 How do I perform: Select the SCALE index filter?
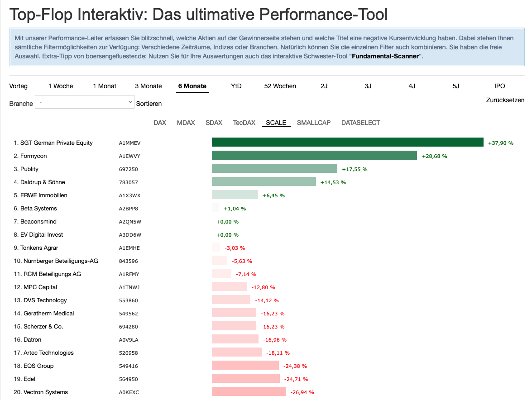point(276,123)
